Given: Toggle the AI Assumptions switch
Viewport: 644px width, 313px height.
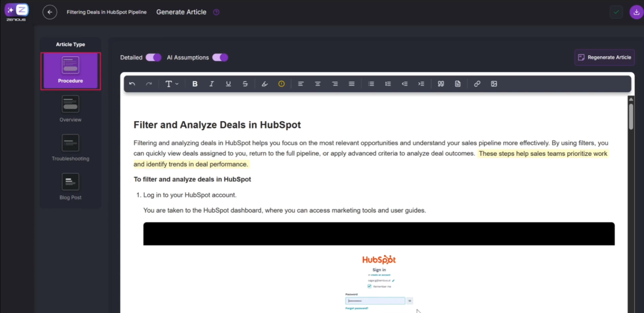Looking at the screenshot, I should (220, 57).
